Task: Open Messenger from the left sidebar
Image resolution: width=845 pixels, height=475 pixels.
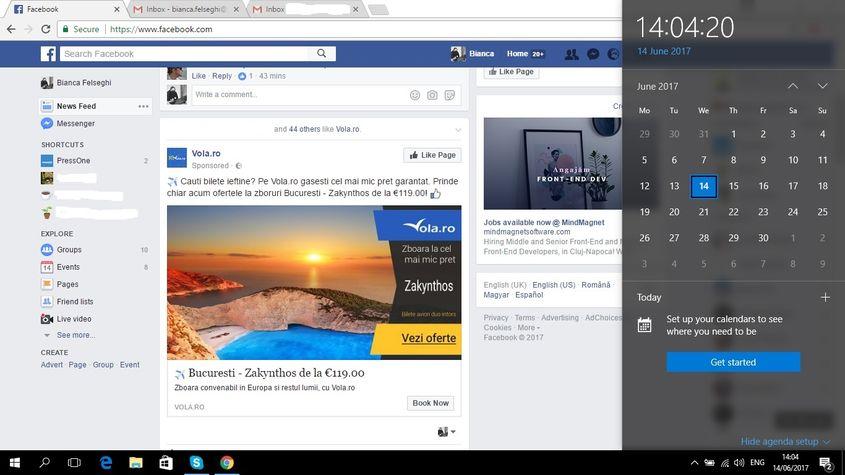Action: (75, 124)
